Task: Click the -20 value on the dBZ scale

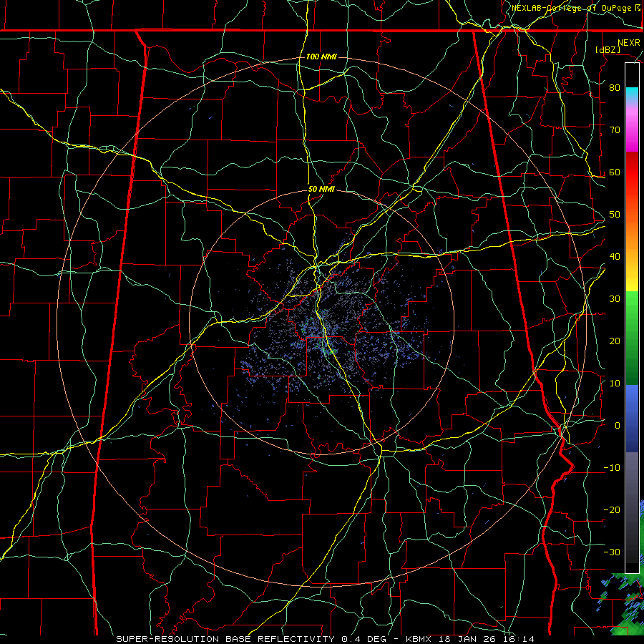Action: (x=612, y=510)
